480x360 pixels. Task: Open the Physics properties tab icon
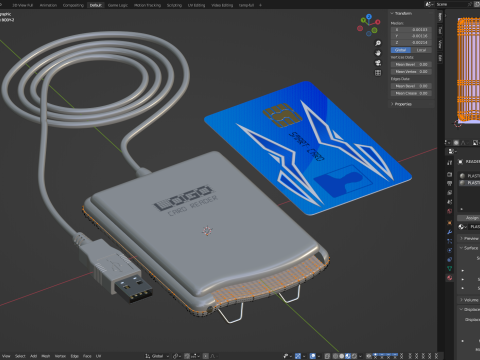449,250
